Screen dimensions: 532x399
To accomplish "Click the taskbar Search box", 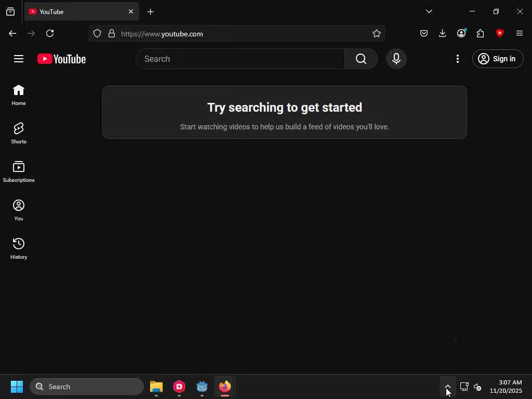I will [x=87, y=387].
